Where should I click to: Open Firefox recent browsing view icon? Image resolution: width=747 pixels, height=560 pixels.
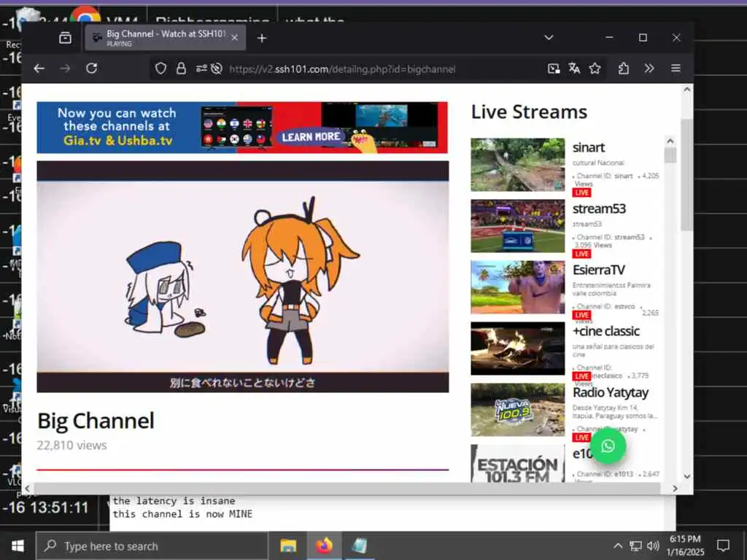click(65, 38)
